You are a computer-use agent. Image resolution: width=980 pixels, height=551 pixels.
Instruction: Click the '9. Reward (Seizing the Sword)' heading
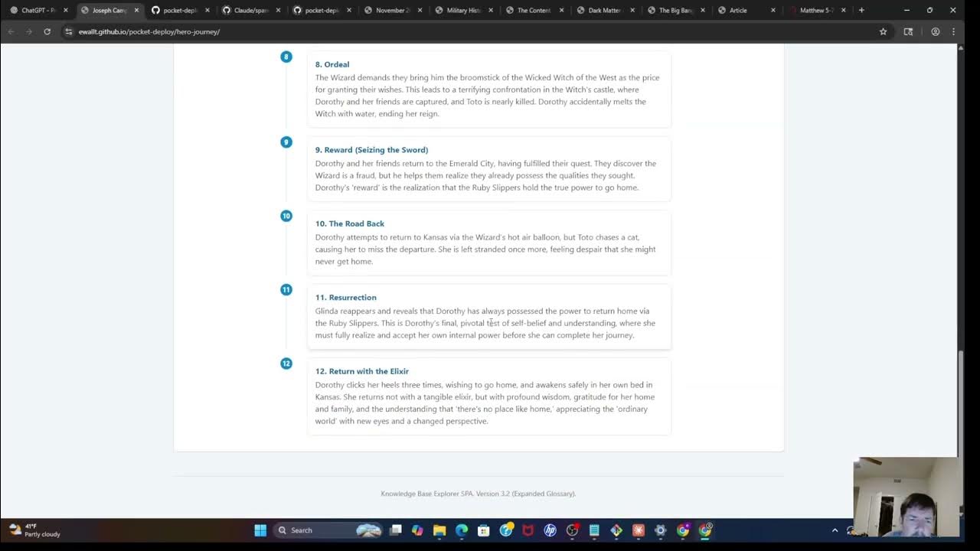click(371, 150)
